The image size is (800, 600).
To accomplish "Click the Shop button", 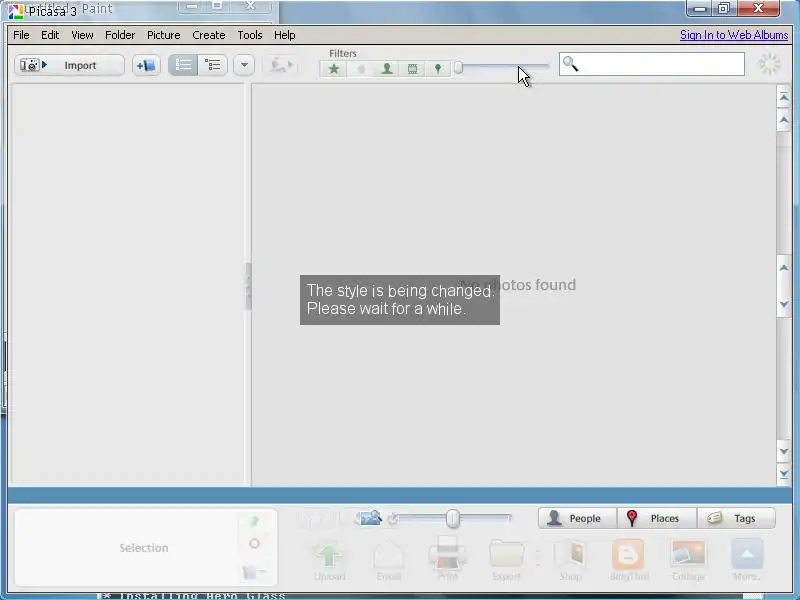I will (x=570, y=560).
